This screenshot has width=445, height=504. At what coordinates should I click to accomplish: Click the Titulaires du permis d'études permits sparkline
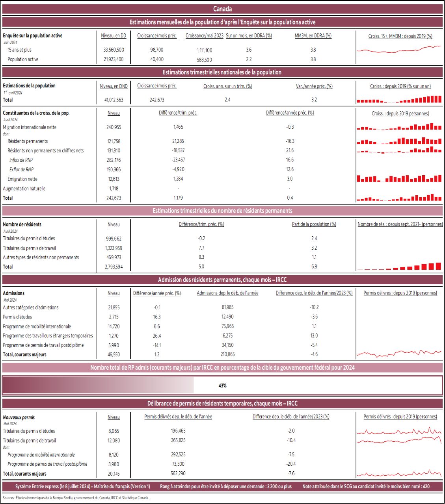(399, 431)
